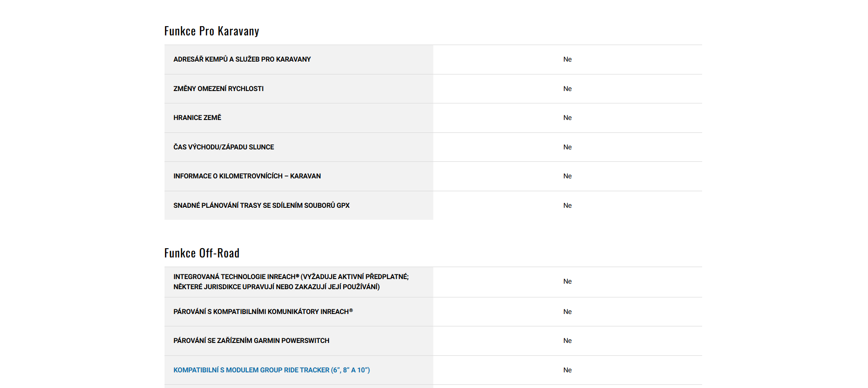Select 'Informace o kilometrovnících – karavan' label
This screenshot has width=868, height=388.
point(247,176)
